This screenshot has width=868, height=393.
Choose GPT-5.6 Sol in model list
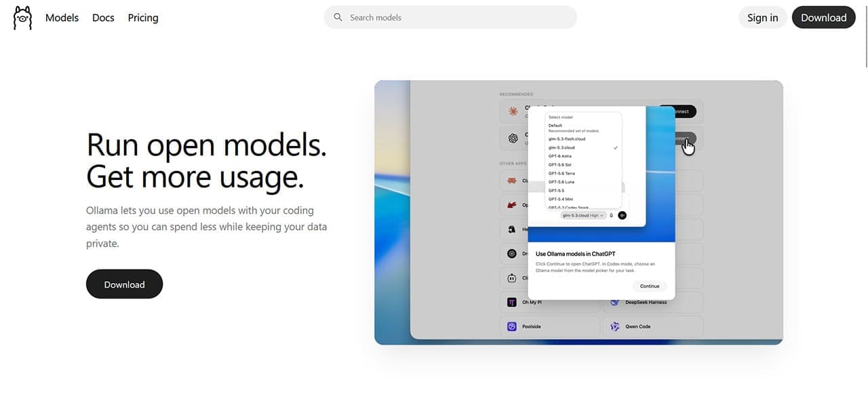[559, 165]
